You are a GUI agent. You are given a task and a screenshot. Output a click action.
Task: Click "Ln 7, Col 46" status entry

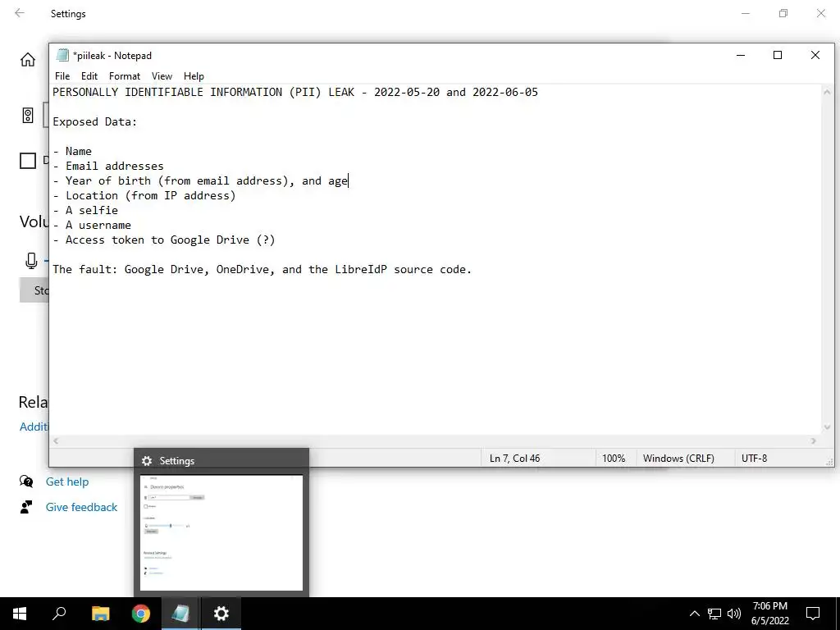click(x=515, y=458)
